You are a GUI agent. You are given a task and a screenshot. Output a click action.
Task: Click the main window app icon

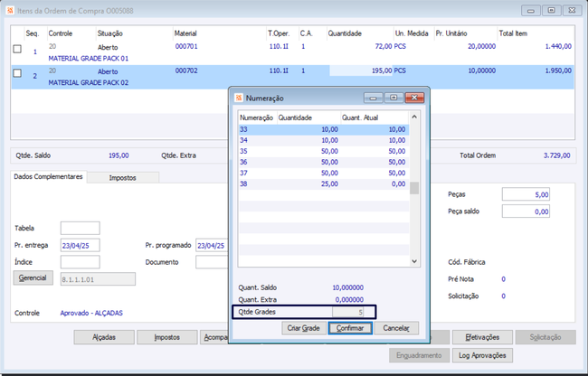coord(10,11)
